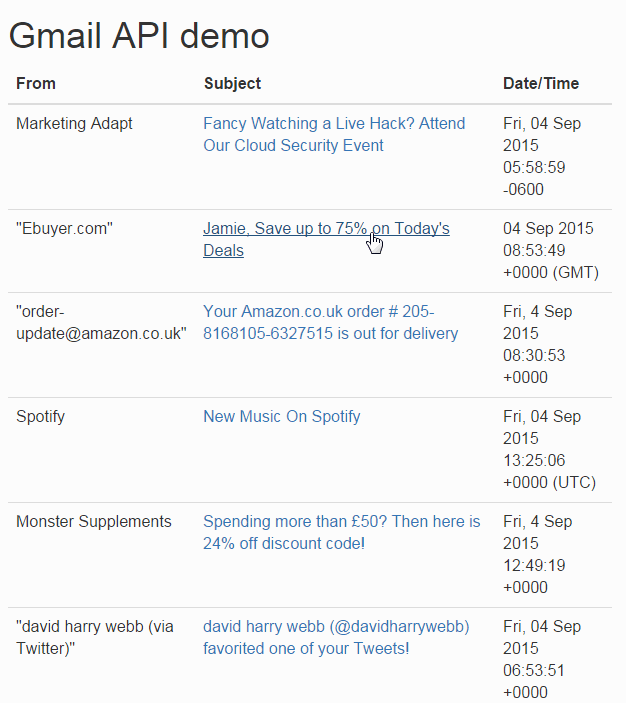
Task: Select the order-update@amazon.co.uk sender cell
Action: tap(101, 322)
